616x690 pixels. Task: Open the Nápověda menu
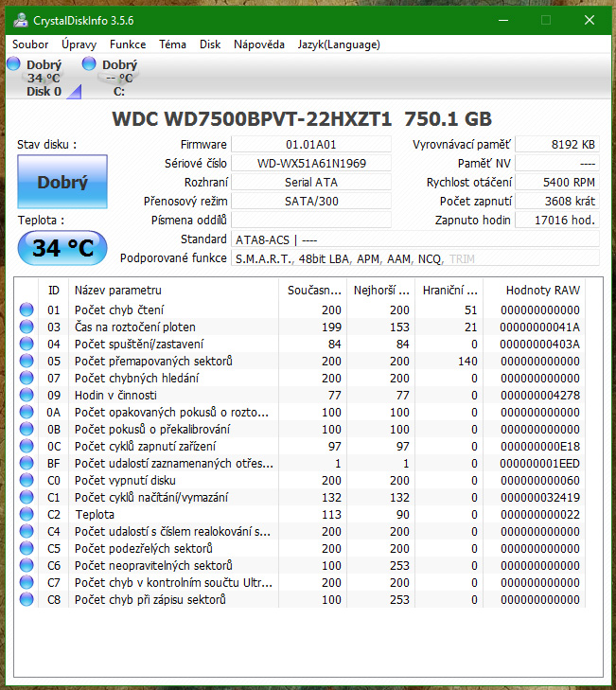point(258,44)
